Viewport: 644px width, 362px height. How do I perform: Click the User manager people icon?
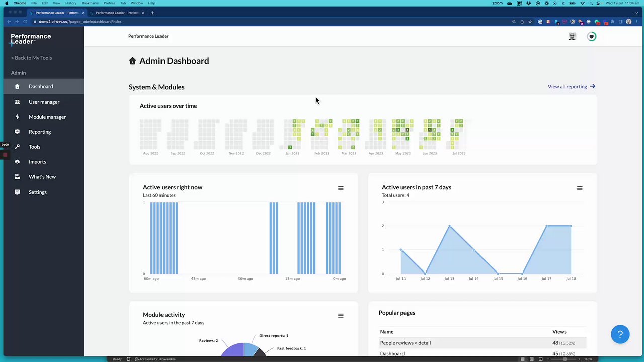click(17, 102)
